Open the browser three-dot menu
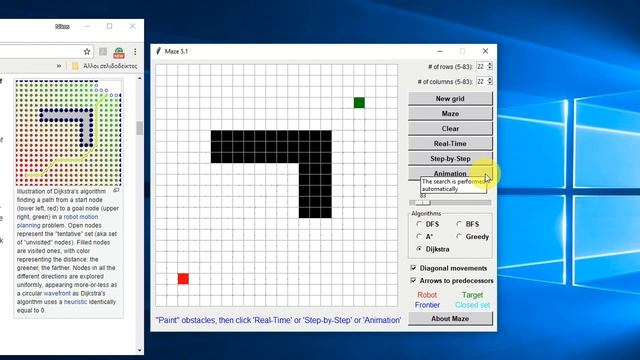 (x=135, y=52)
